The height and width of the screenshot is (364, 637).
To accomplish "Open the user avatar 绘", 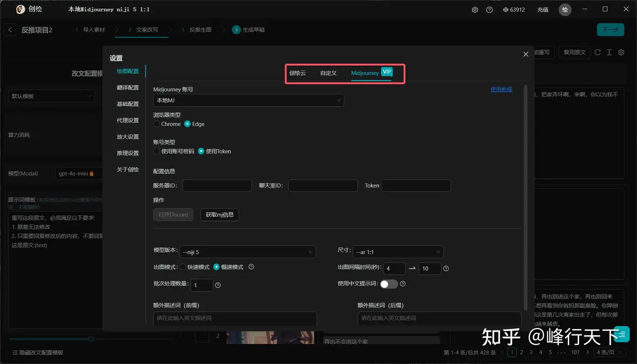I will pos(565,10).
